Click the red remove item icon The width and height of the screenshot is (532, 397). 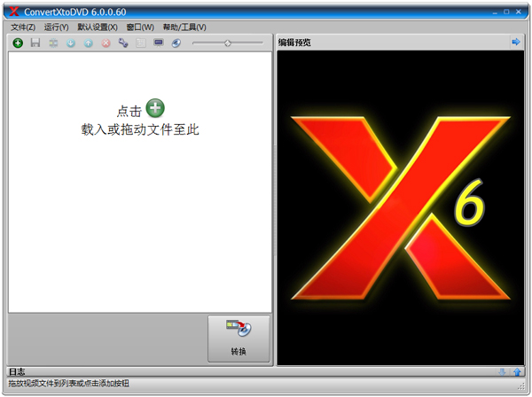[x=106, y=43]
